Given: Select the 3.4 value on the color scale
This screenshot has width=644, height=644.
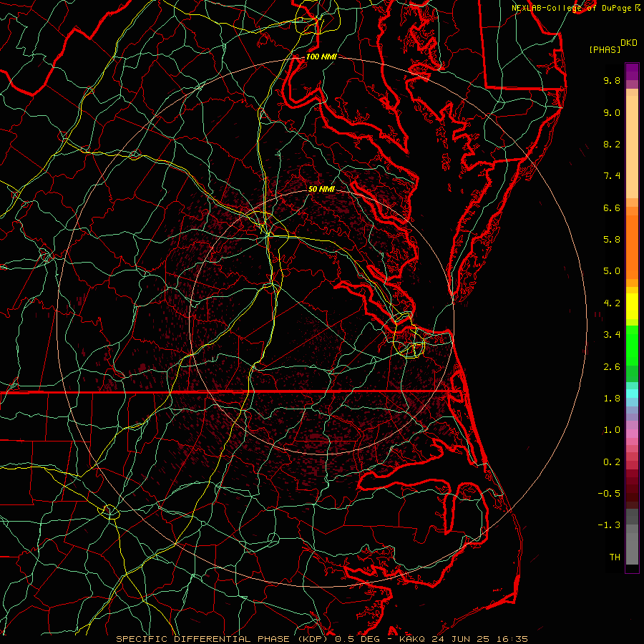Looking at the screenshot, I should (x=612, y=335).
